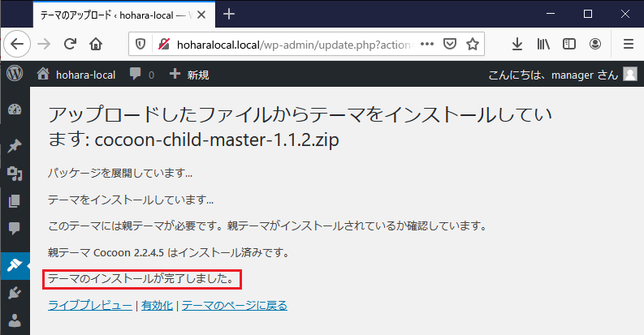Open the Plugins plug icon
The width and height of the screenshot is (644, 335).
(14, 293)
